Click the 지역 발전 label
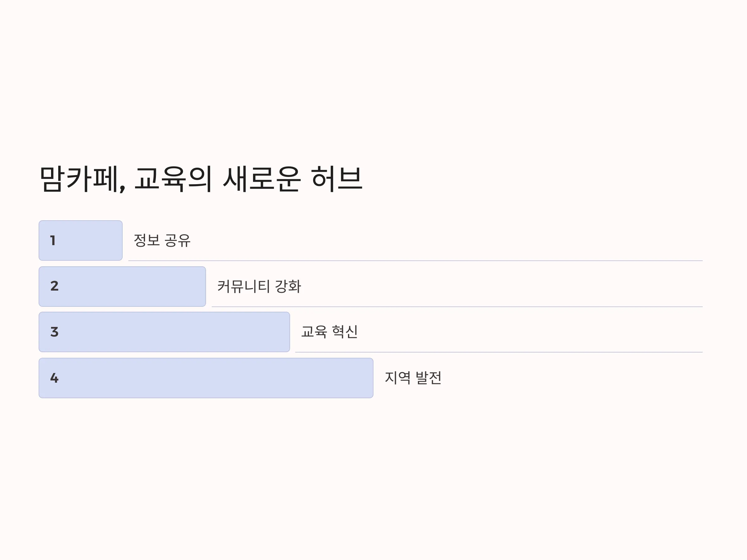Screen dimensions: 747x560 tap(413, 378)
